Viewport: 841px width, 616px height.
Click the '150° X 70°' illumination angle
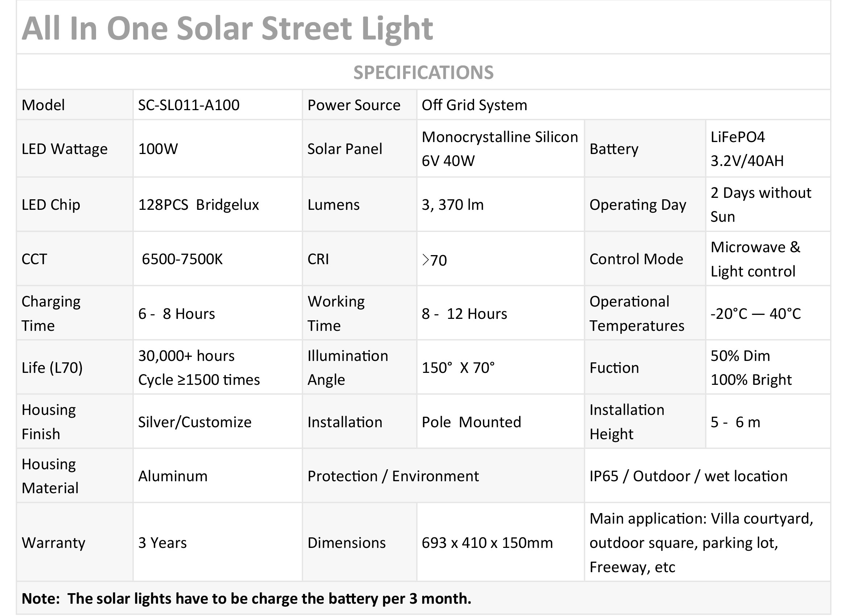point(458,368)
